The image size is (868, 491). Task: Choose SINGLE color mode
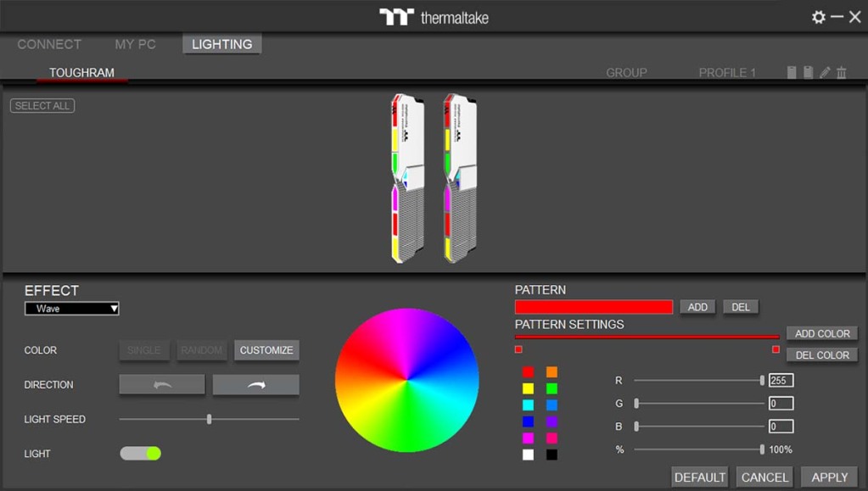click(x=144, y=350)
